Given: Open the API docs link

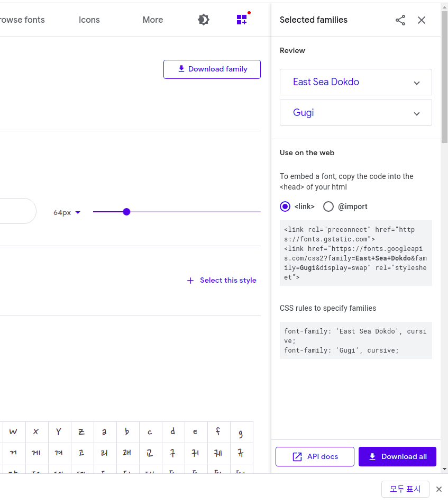Looking at the screenshot, I should tap(315, 456).
